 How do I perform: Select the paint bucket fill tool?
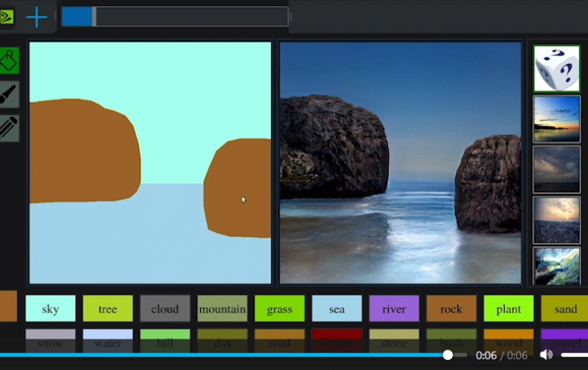click(8, 60)
